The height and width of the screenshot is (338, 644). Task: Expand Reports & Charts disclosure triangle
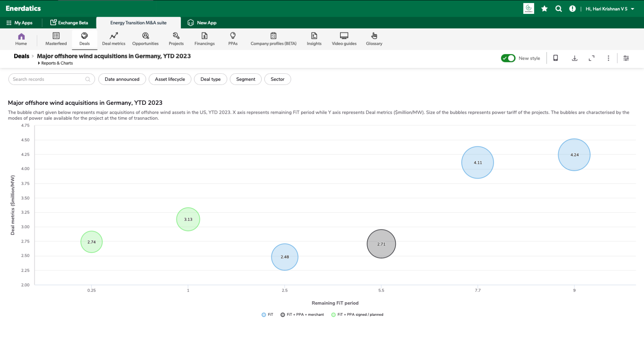pos(39,63)
